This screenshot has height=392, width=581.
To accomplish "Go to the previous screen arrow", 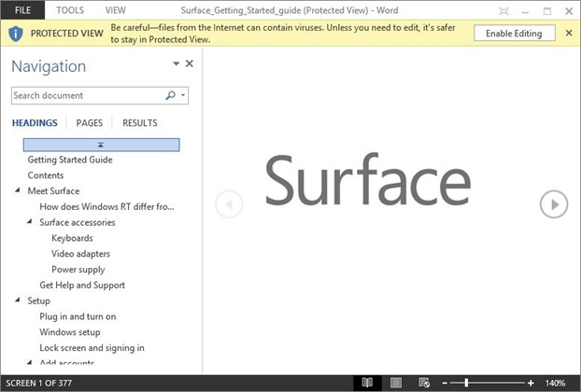I will (229, 204).
